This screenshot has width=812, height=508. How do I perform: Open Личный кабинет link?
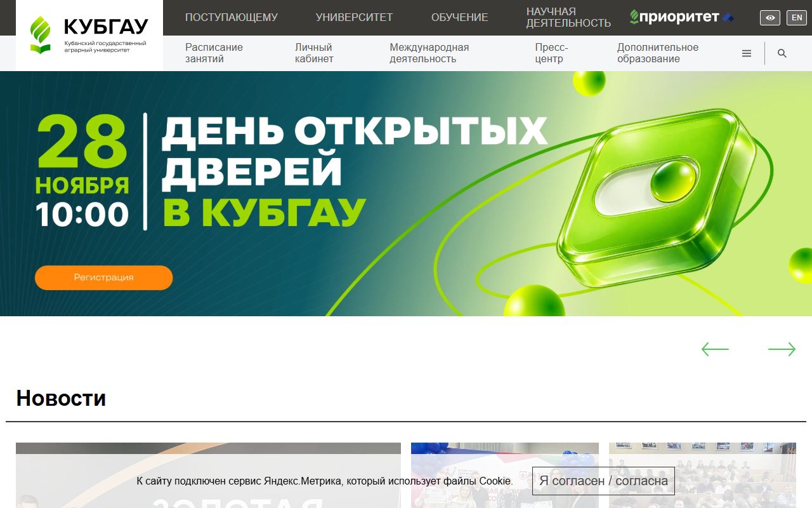pyautogui.click(x=314, y=53)
